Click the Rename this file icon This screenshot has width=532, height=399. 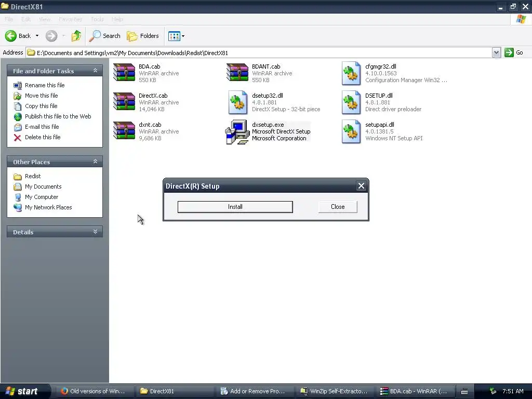coord(18,86)
